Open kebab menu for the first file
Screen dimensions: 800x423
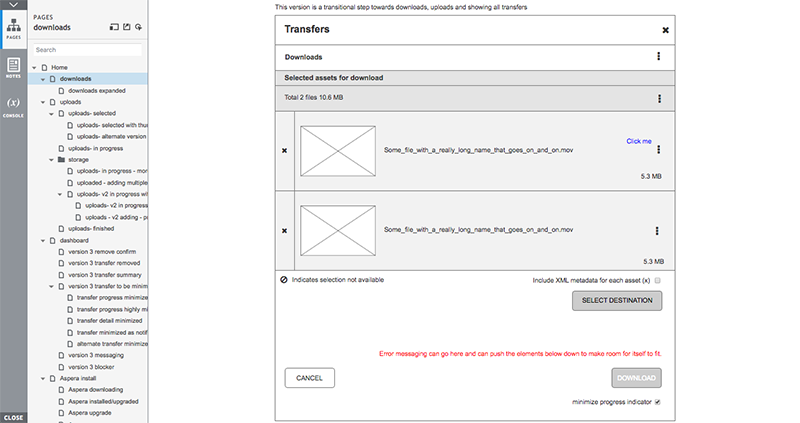coord(658,151)
